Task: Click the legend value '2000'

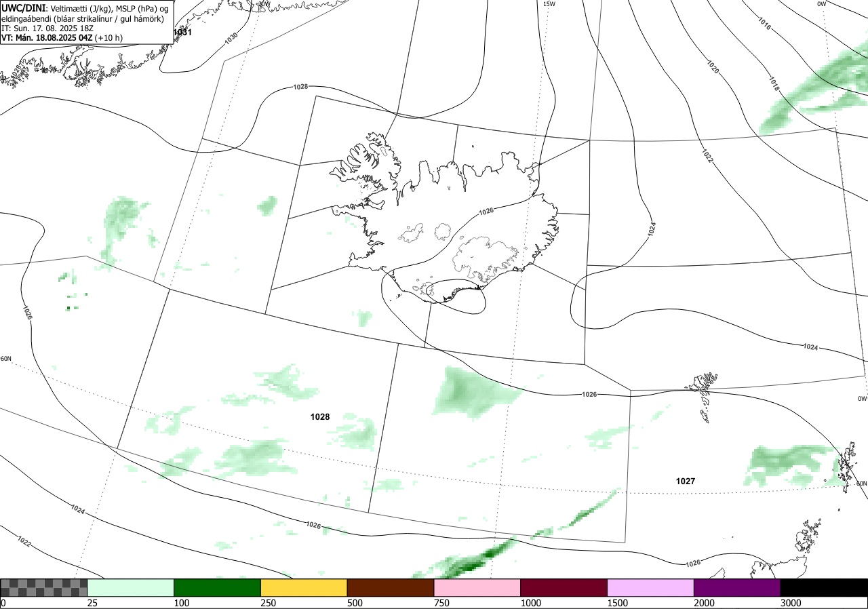Action: [705, 603]
